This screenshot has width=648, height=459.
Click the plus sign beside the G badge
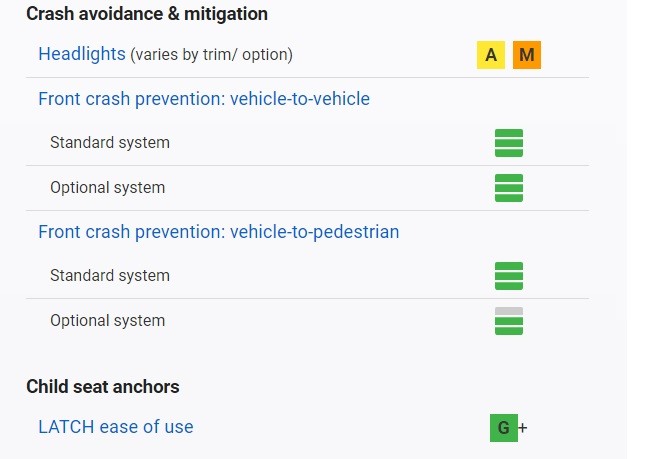click(x=523, y=428)
